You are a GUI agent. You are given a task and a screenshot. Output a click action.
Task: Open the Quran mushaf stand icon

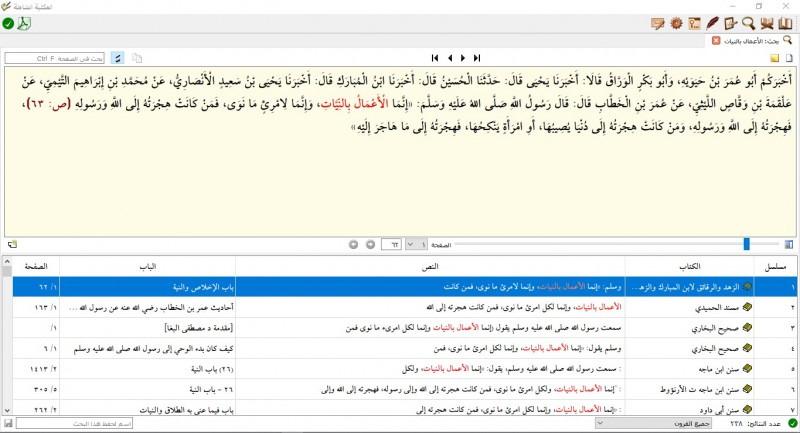click(766, 23)
